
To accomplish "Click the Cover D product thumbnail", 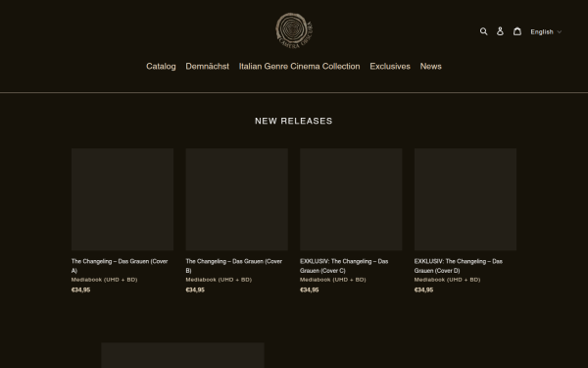I will tap(465, 199).
